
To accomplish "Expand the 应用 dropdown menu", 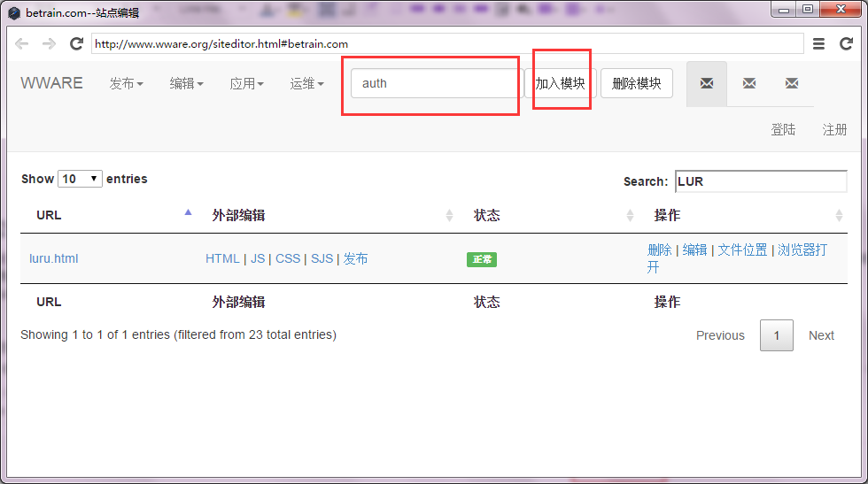I will click(247, 83).
